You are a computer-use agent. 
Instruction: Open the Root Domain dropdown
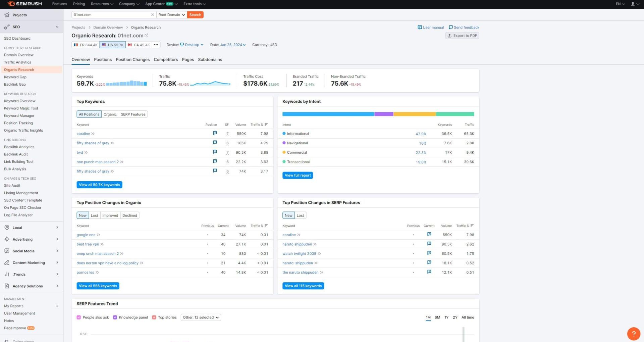click(x=171, y=15)
